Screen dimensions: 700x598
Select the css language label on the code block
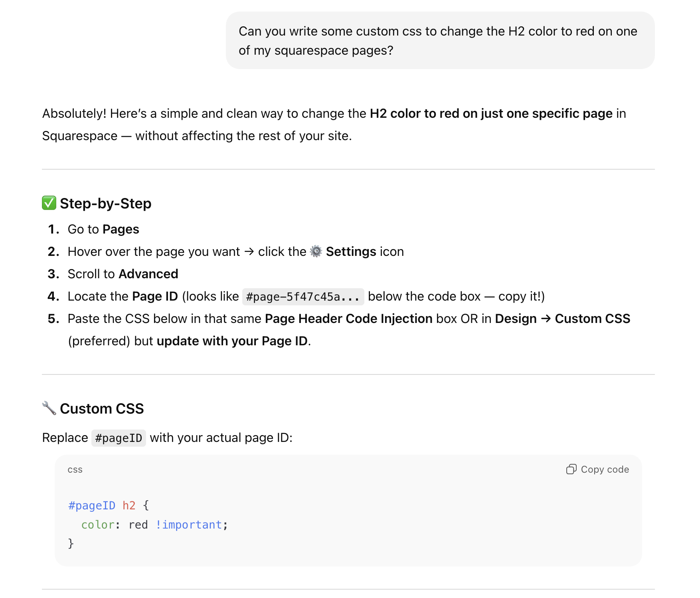click(74, 469)
